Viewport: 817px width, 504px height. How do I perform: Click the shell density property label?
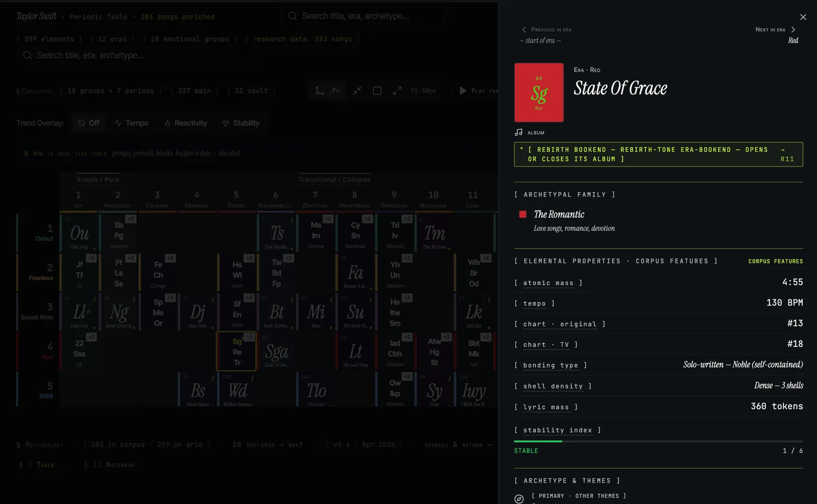pos(553,386)
